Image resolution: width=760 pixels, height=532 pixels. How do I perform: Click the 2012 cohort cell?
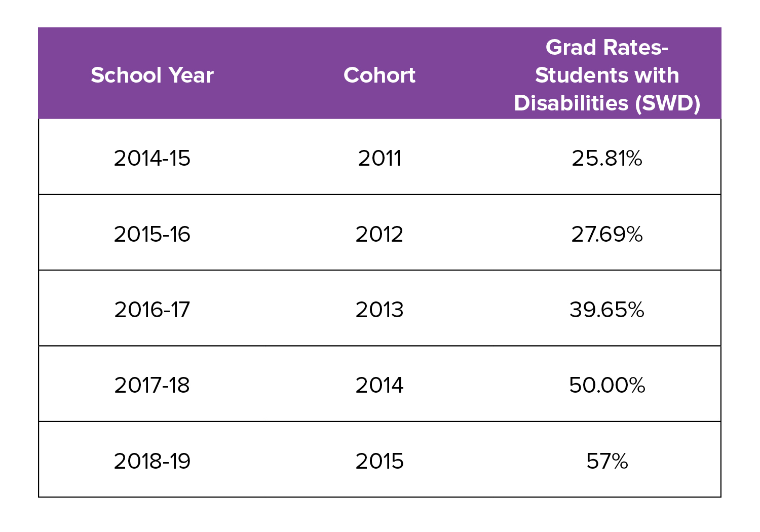click(x=379, y=234)
